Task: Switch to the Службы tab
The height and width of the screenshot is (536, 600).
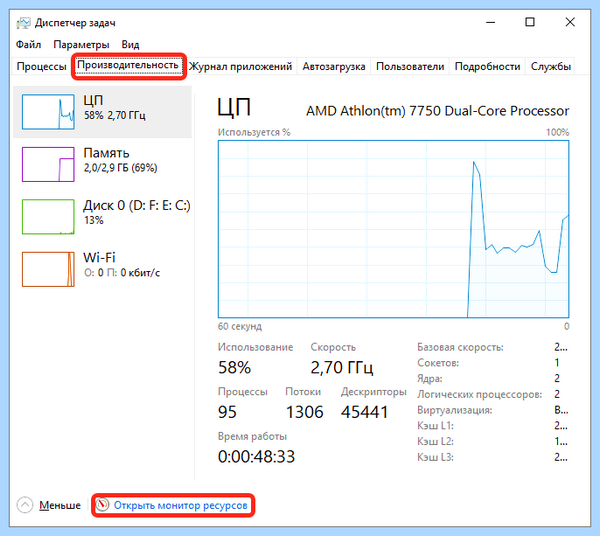Action: 550,66
